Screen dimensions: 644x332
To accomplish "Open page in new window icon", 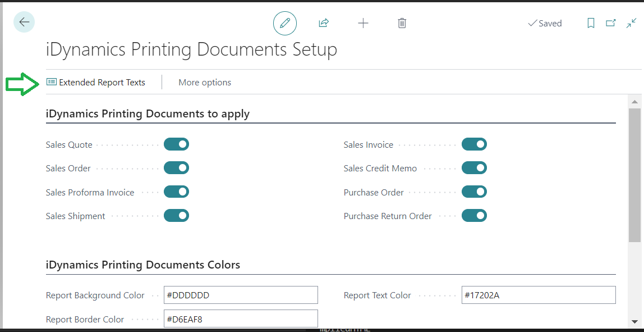I will [611, 23].
